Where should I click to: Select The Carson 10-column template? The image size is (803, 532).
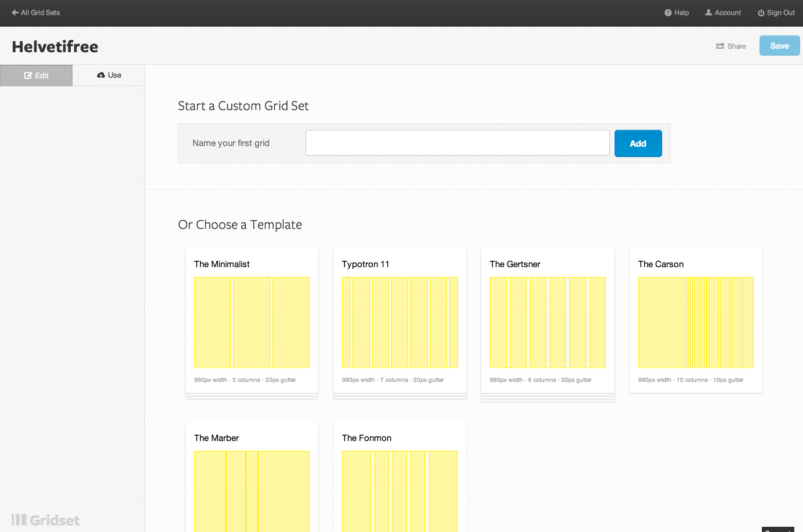(x=696, y=322)
